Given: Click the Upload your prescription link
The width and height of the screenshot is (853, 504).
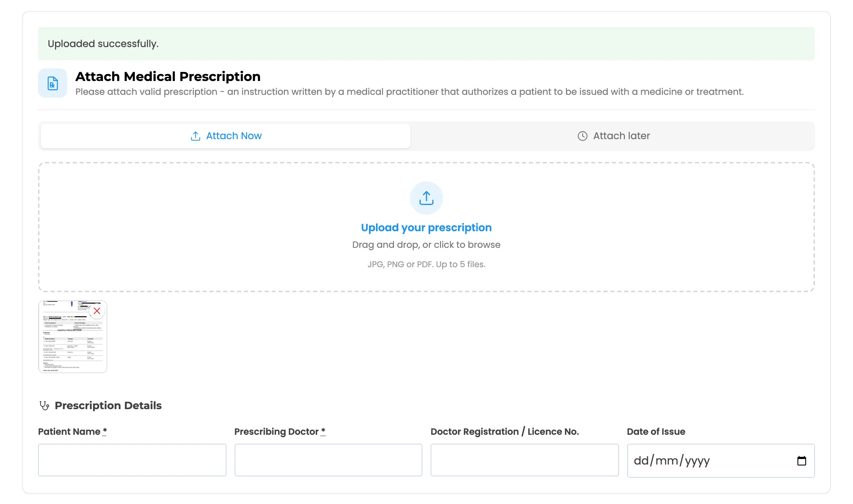Looking at the screenshot, I should pos(426,227).
